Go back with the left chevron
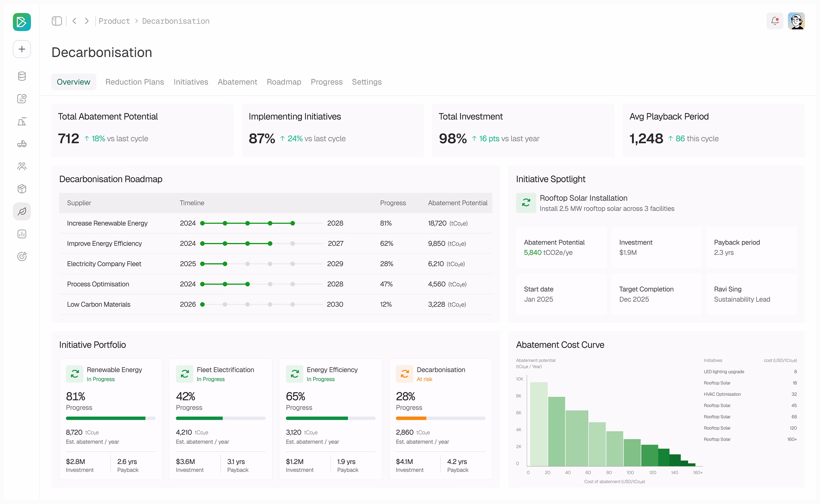This screenshot has width=820, height=504. click(x=75, y=21)
